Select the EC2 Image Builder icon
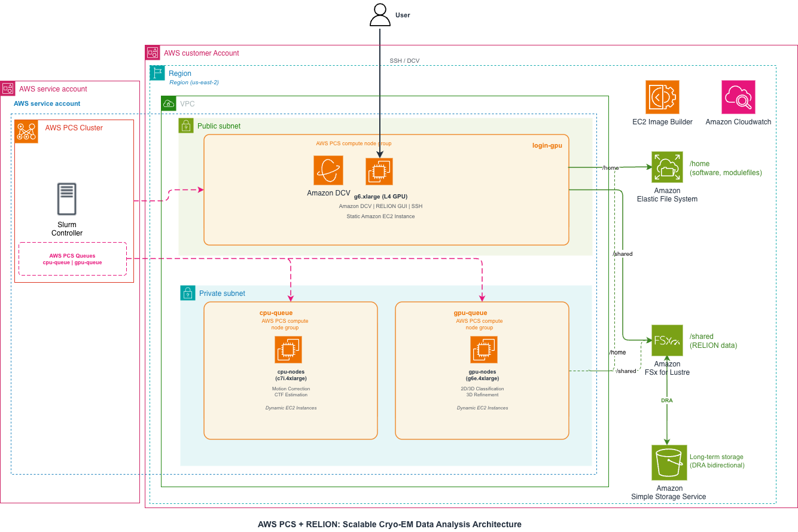 [662, 97]
